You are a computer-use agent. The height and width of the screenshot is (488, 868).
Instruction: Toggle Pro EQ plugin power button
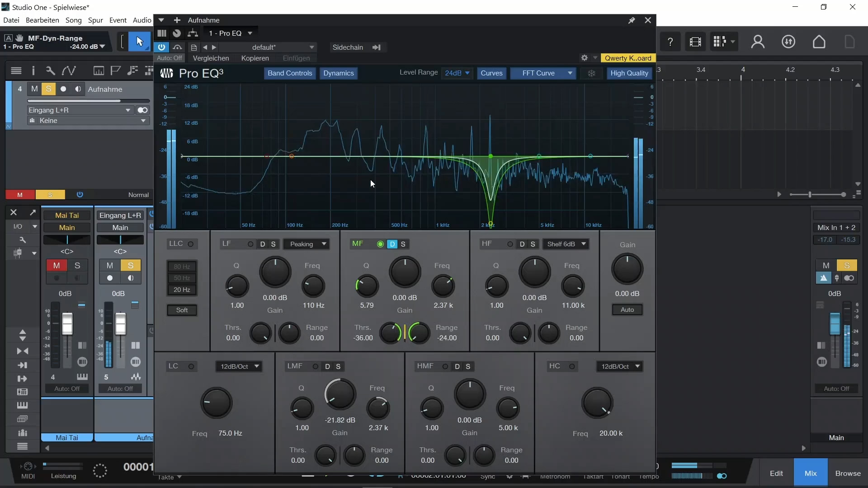[x=161, y=47]
